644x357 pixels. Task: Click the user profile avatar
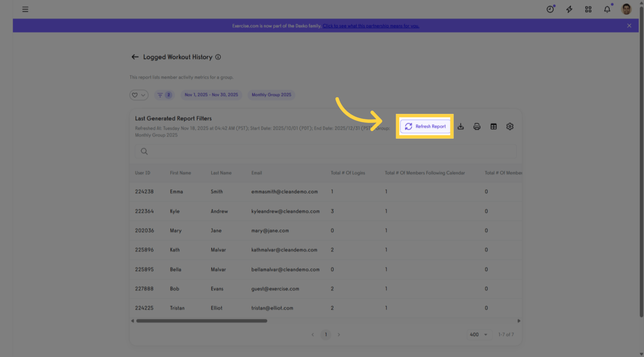(x=626, y=9)
